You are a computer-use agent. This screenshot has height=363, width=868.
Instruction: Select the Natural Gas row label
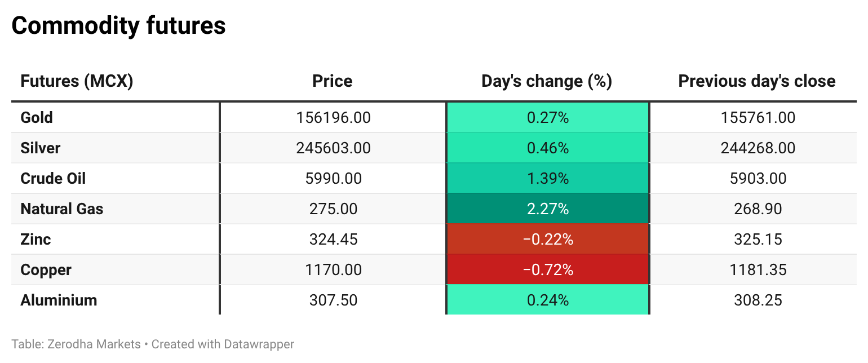(62, 209)
